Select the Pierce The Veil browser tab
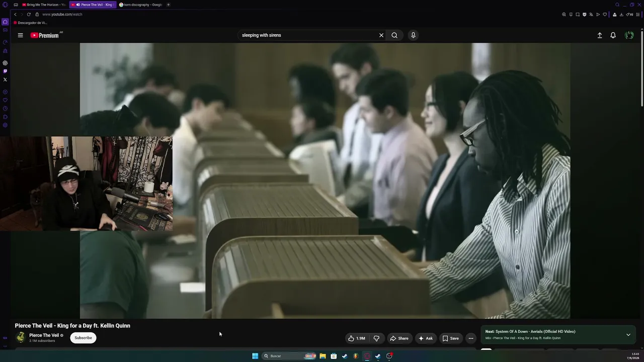 pos(92,5)
